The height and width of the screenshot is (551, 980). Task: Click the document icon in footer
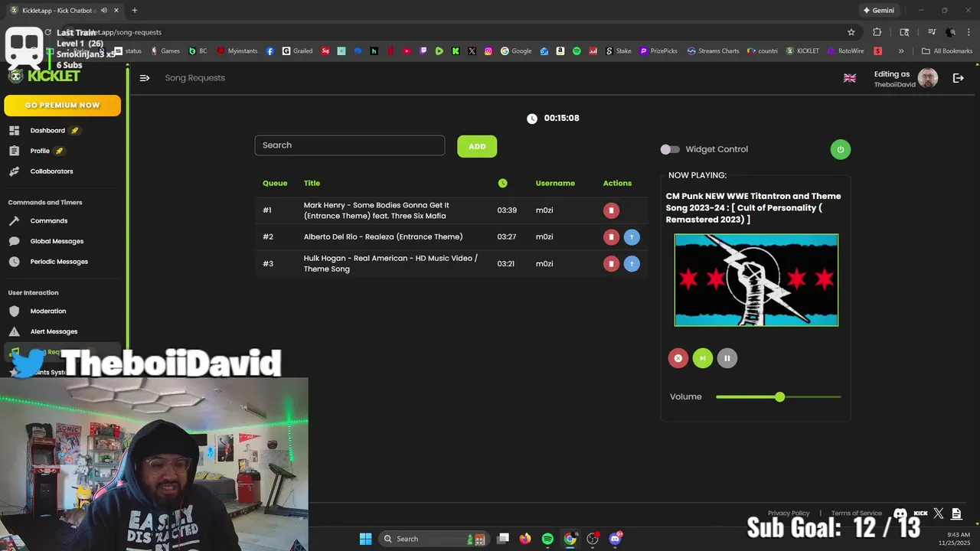pyautogui.click(x=956, y=514)
